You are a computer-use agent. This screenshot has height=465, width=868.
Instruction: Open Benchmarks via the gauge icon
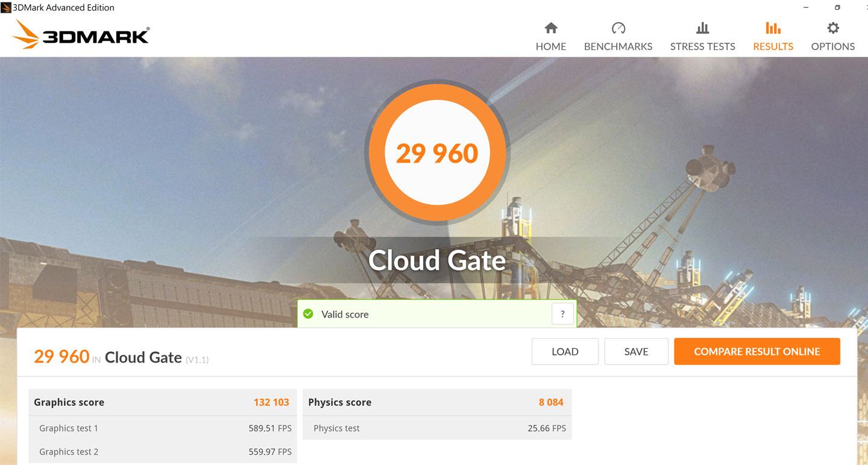618,28
